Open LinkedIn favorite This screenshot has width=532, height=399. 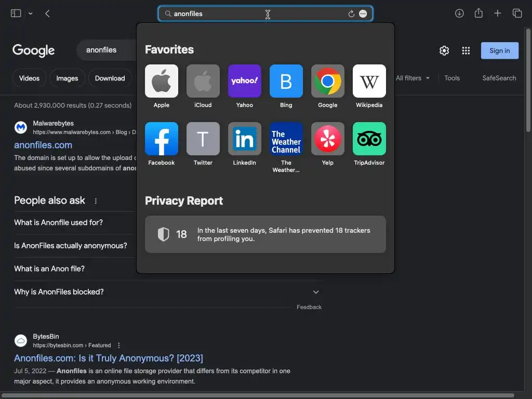[245, 144]
